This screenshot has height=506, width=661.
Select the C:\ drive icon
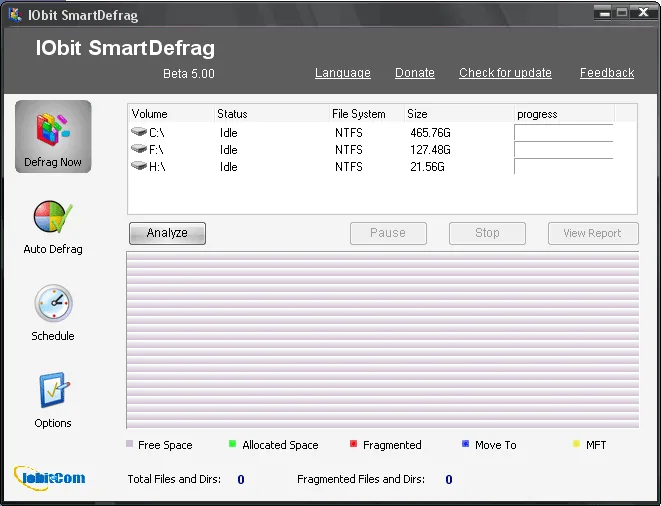pyautogui.click(x=139, y=132)
